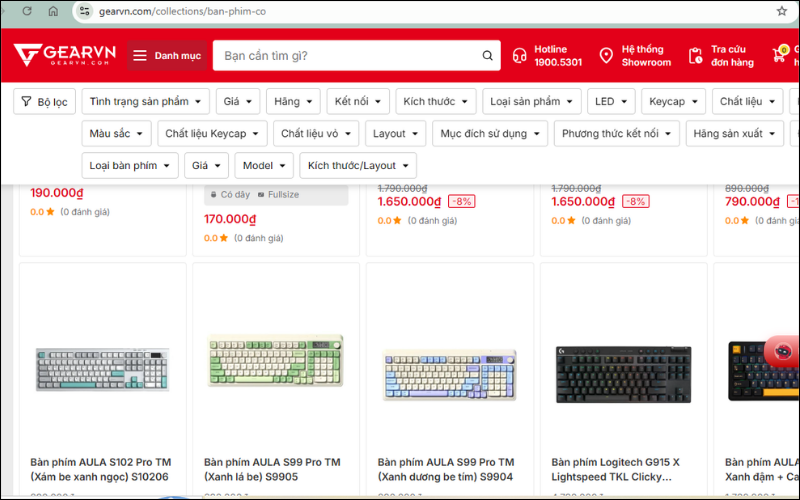This screenshot has height=500, width=800.
Task: Expand the Chất liệu vỏ filter
Action: pyautogui.click(x=316, y=134)
